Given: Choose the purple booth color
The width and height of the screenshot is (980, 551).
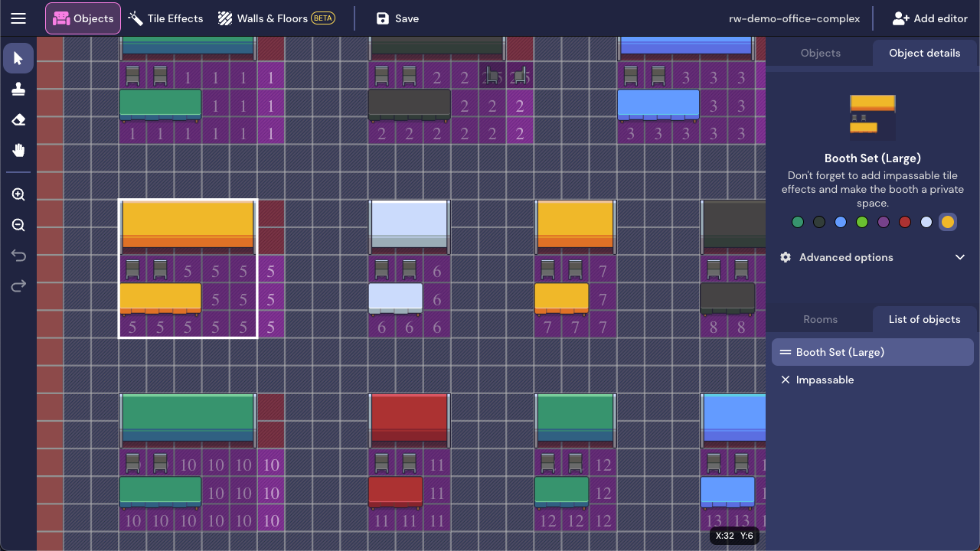Looking at the screenshot, I should [x=884, y=222].
